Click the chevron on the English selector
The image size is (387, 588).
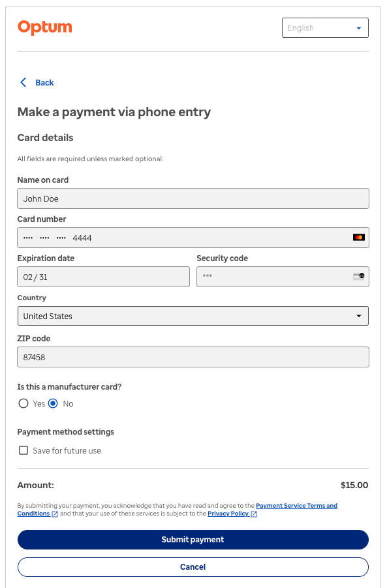coord(359,27)
